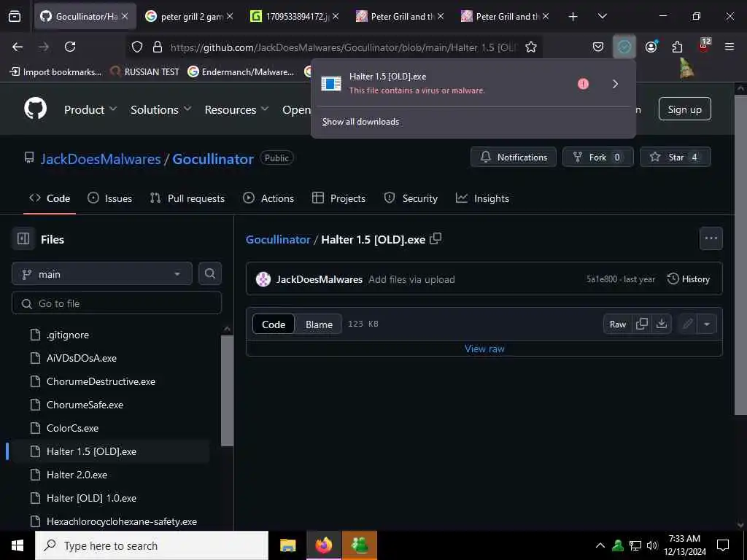Open the Pull requests tab
This screenshot has height=560, width=747.
coord(187,198)
